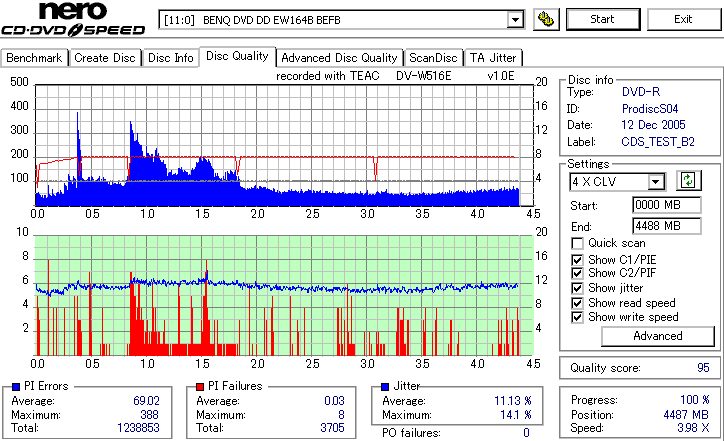
Task: Click the Speed value 3.98 X
Action: pos(693,428)
